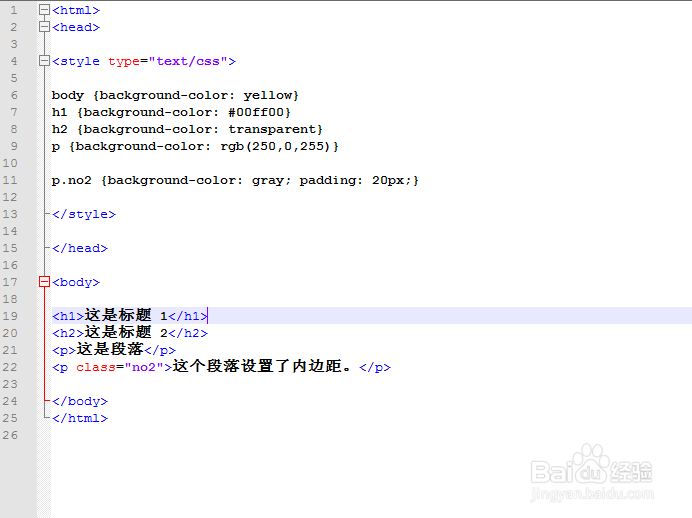Image resolution: width=692 pixels, height=518 pixels.
Task: Click the 'type' attribute in style tag
Action: [x=124, y=61]
